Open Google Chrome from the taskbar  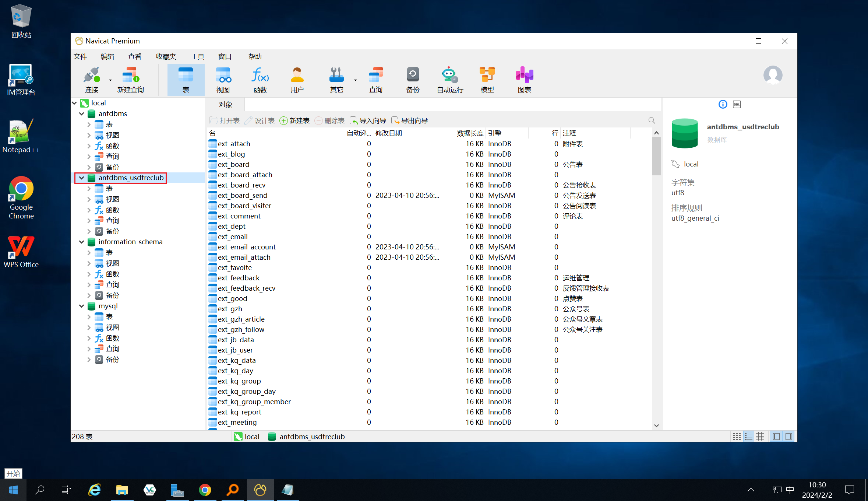point(205,490)
